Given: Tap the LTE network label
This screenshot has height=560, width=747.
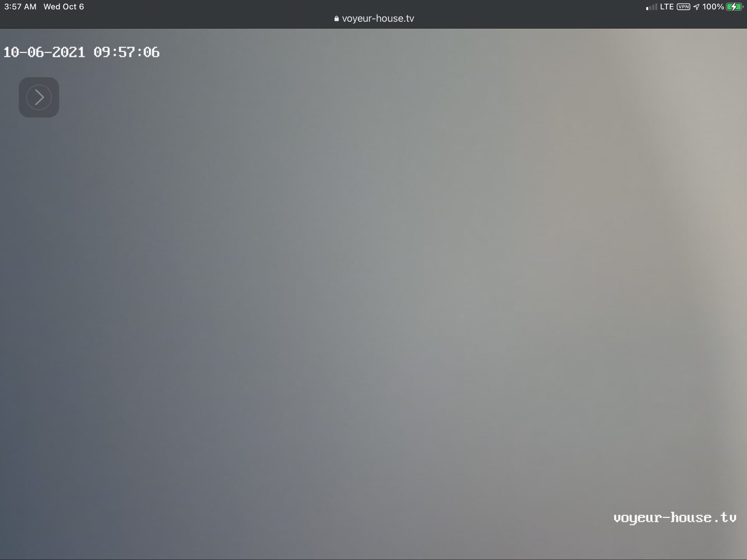Looking at the screenshot, I should 667,7.
